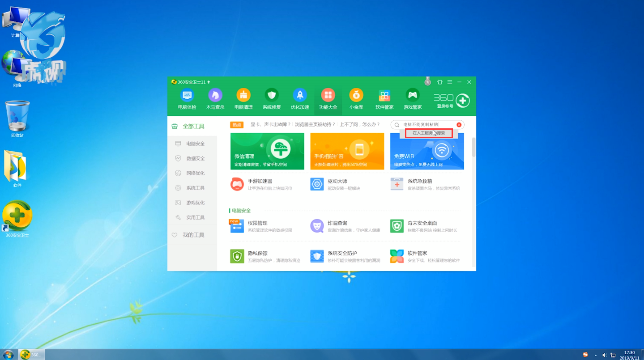The image size is (644, 360).
Task: Open 游戏管家 gamepad icon
Action: (413, 99)
